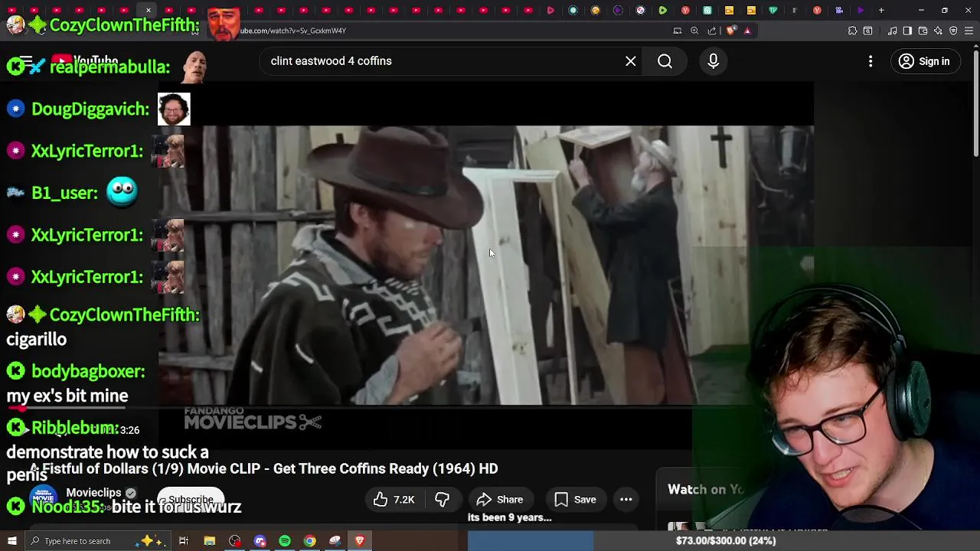Click the address bar URL
This screenshot has width=980, height=551.
click(x=293, y=31)
